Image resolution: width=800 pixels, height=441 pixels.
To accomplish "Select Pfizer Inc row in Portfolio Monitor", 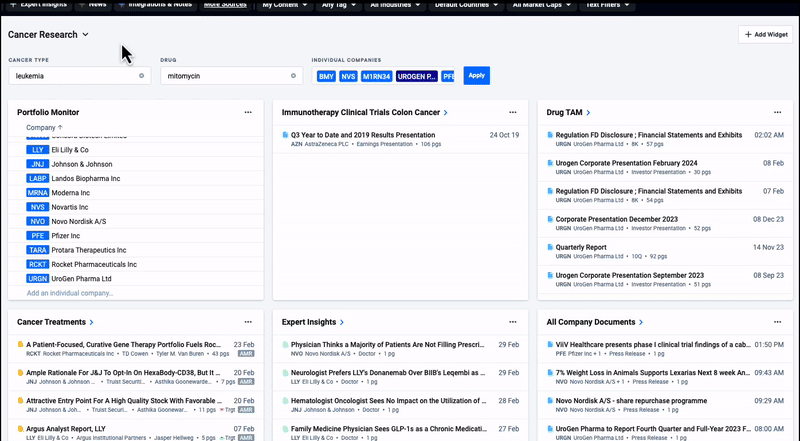I will 136,236.
